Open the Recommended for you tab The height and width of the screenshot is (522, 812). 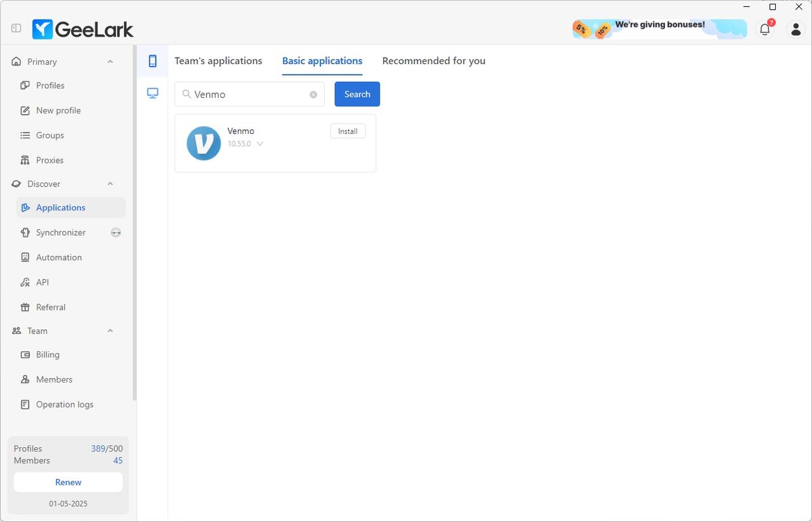point(434,61)
